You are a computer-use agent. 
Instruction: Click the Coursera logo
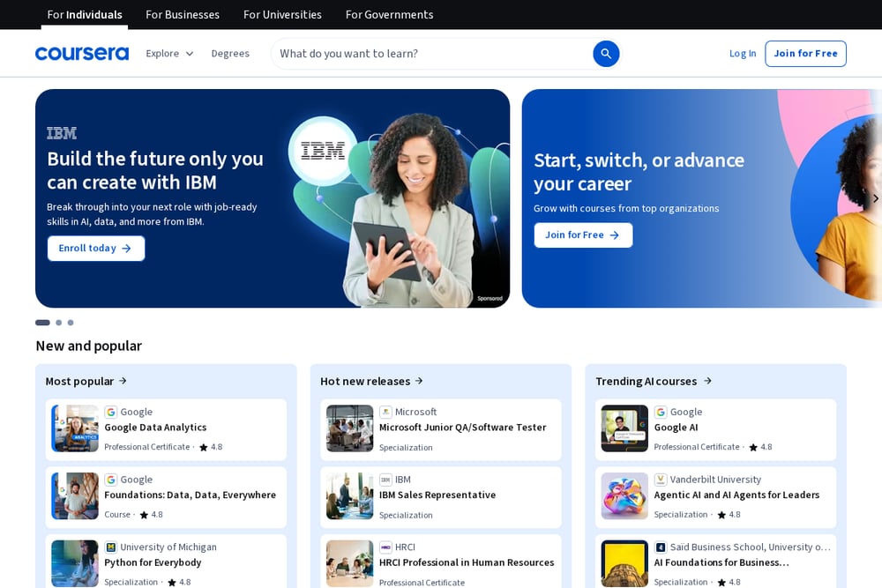click(x=82, y=54)
